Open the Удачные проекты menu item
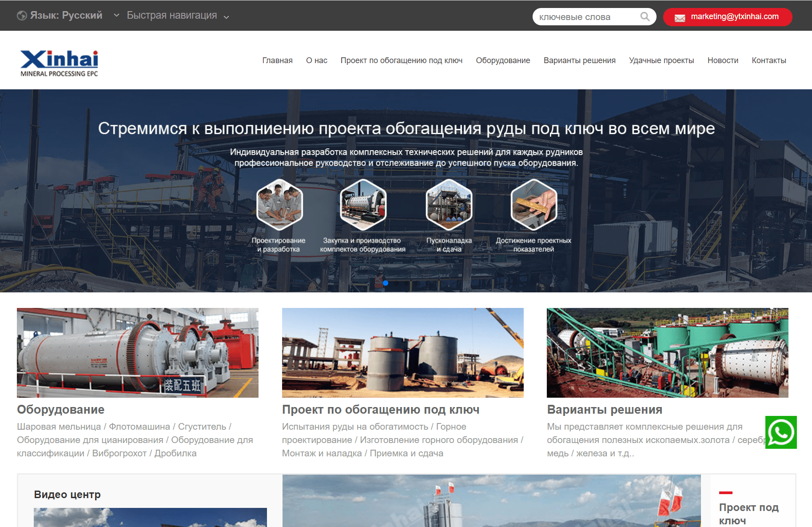This screenshot has width=812, height=527. tap(661, 60)
